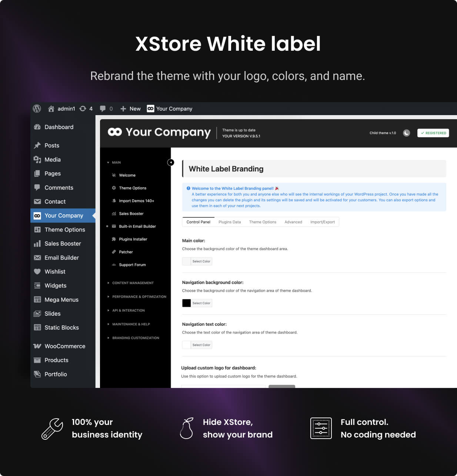Click the 'Theme is up to date' text
The image size is (457, 476).
(x=239, y=130)
